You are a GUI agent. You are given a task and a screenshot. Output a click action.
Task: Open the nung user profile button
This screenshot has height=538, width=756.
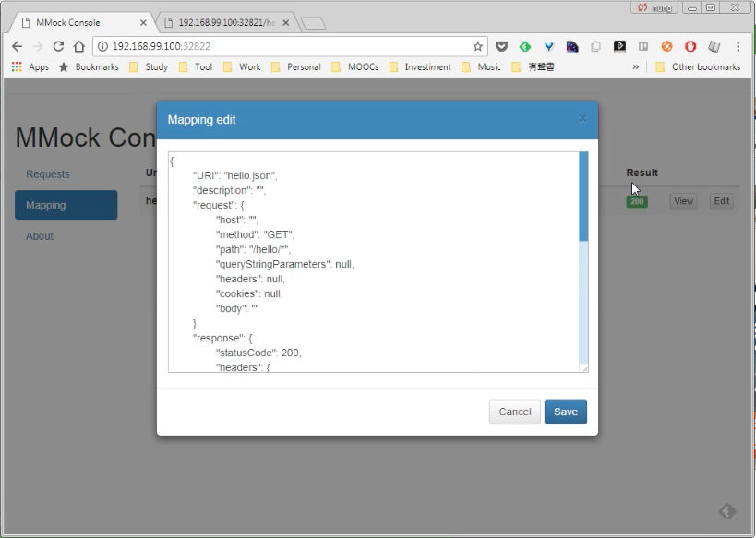(x=654, y=7)
